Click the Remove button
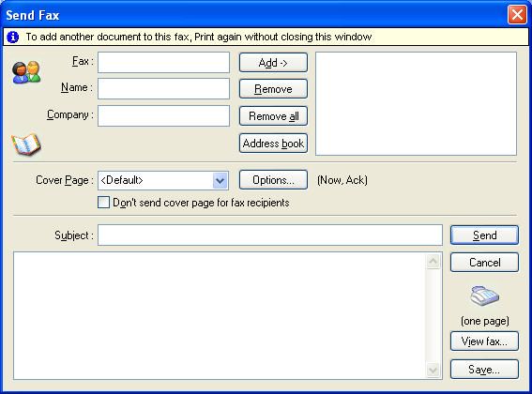The height and width of the screenshot is (394, 532). coord(273,89)
